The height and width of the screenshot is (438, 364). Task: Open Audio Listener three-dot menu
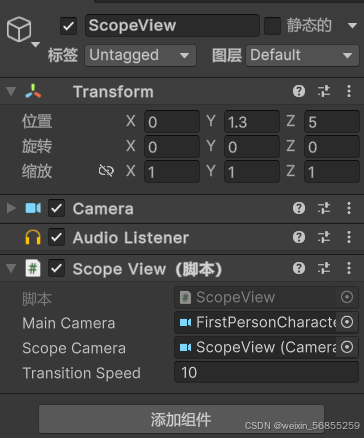[x=349, y=237]
